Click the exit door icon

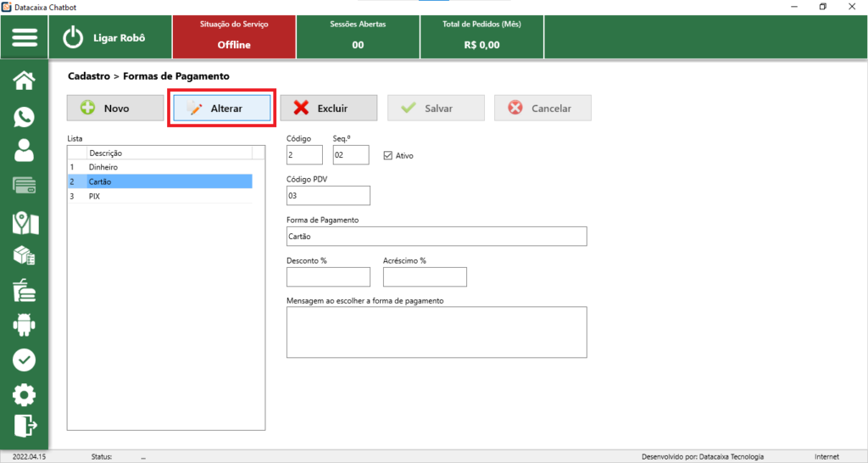pyautogui.click(x=25, y=425)
